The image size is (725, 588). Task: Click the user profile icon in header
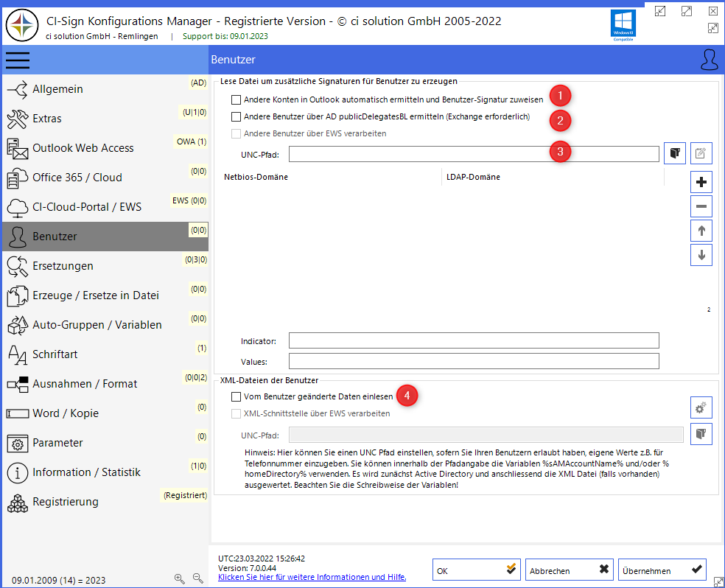(x=709, y=60)
